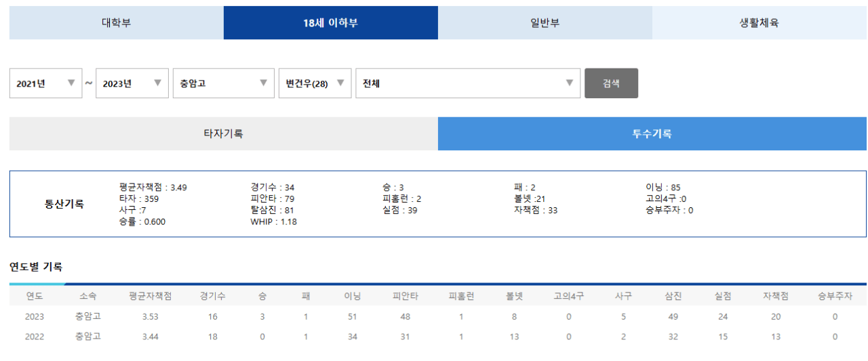
Task: Click the 볼넷 column header
Action: [514, 296]
